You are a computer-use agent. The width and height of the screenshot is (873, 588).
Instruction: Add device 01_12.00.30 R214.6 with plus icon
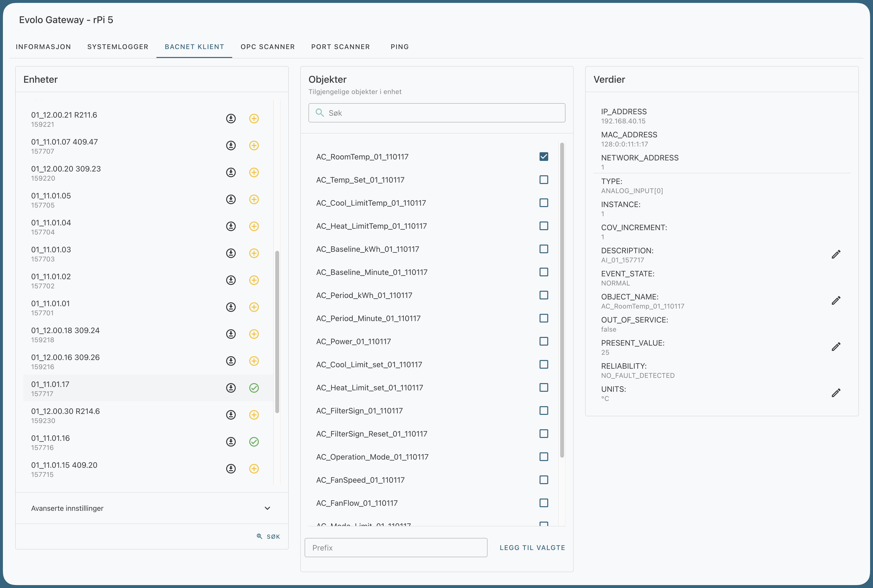click(254, 415)
